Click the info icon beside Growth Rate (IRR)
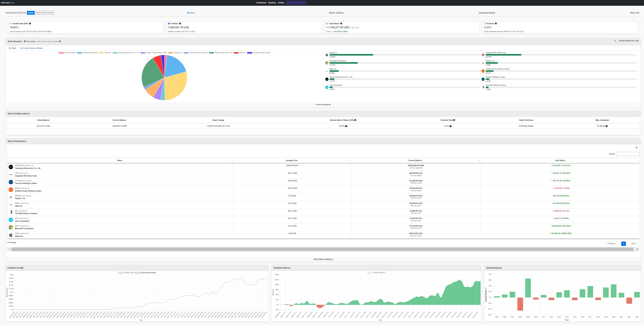The image size is (644, 325). pos(30,24)
